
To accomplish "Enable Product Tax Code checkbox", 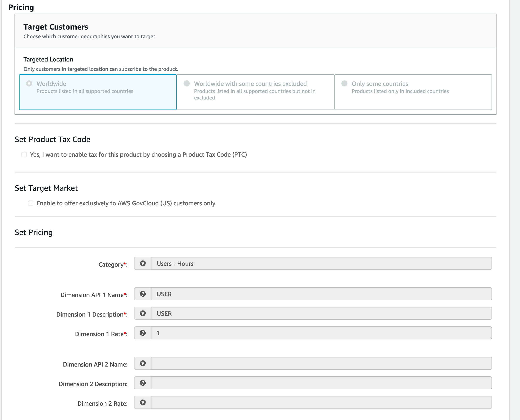I will tap(24, 155).
